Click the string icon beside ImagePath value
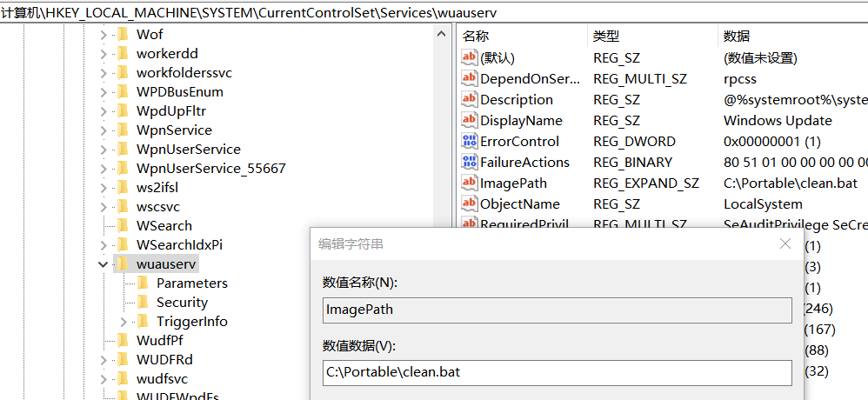The width and height of the screenshot is (868, 400). click(470, 183)
